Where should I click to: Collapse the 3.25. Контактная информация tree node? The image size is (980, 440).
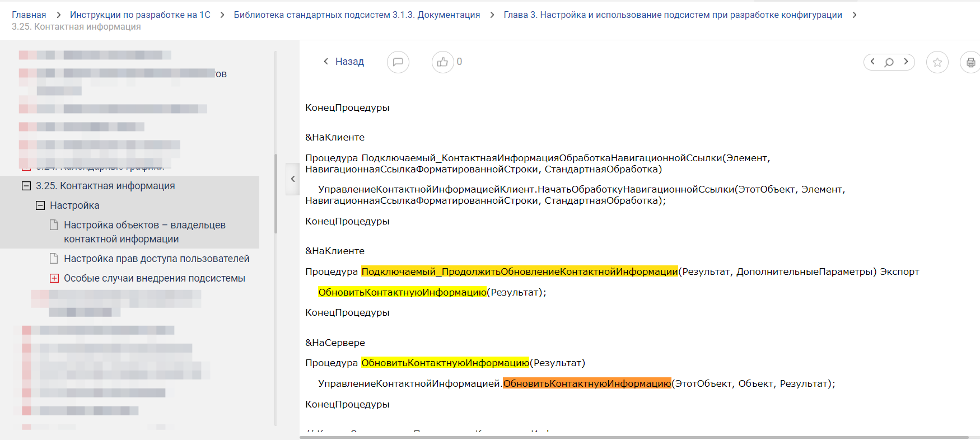pos(26,186)
